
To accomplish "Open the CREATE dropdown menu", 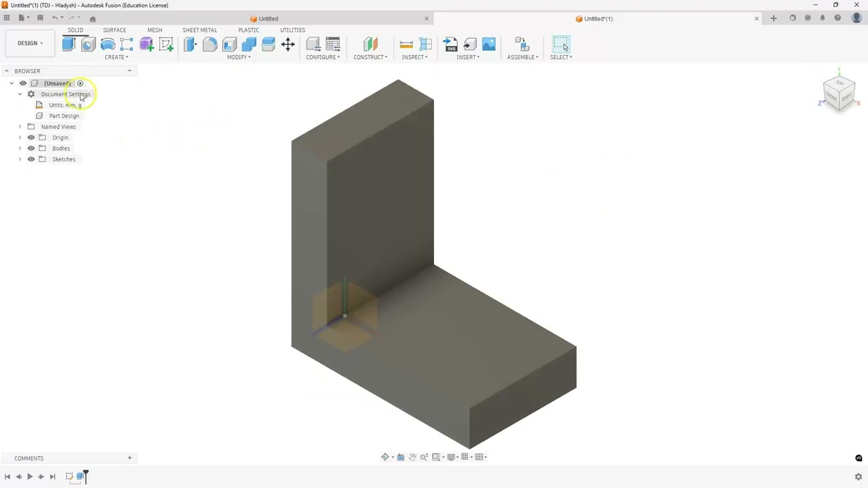I will (x=117, y=57).
